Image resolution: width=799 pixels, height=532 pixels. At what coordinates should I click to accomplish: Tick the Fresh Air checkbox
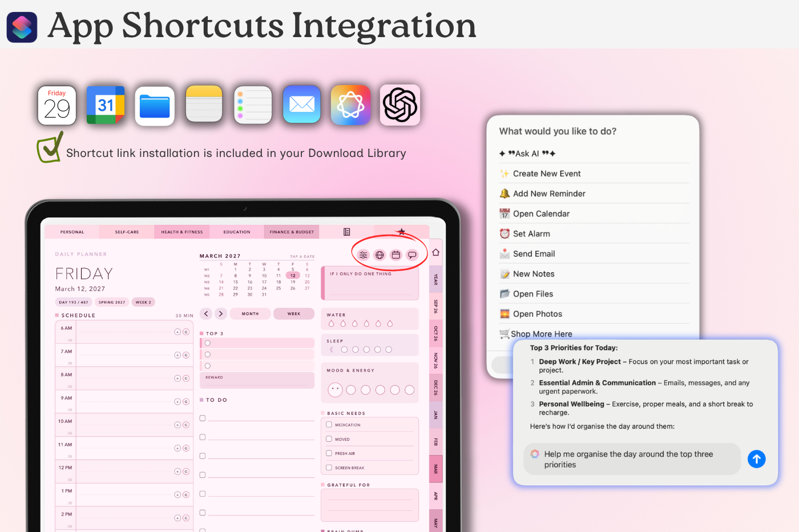click(x=329, y=453)
